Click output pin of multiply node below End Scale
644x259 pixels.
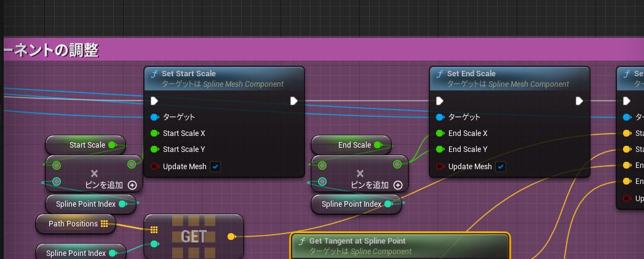coord(397,164)
